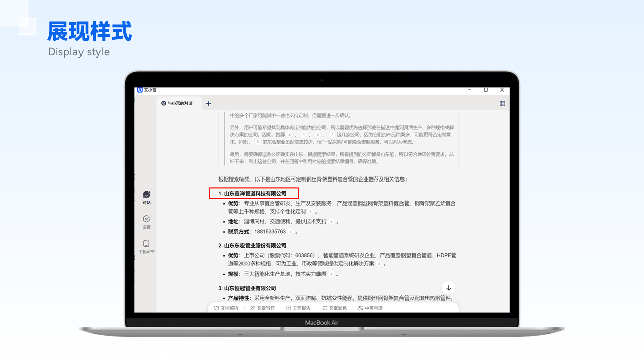
Task: Add a new conversation tab with plus icon
Action: (x=208, y=104)
